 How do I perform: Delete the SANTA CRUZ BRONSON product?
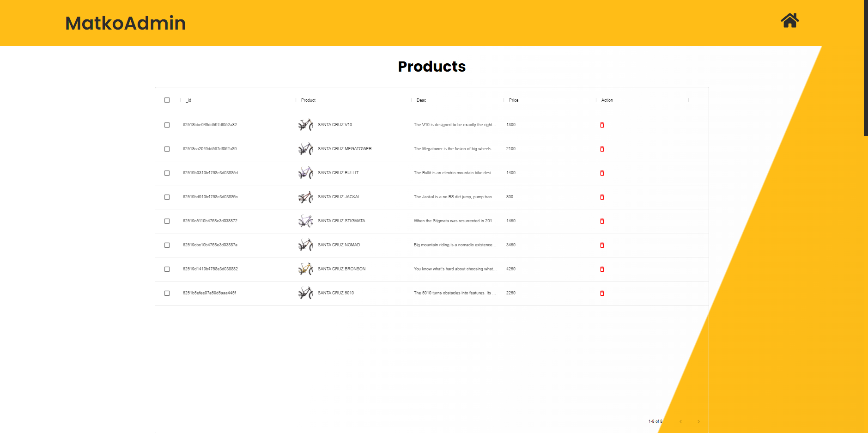(x=601, y=269)
